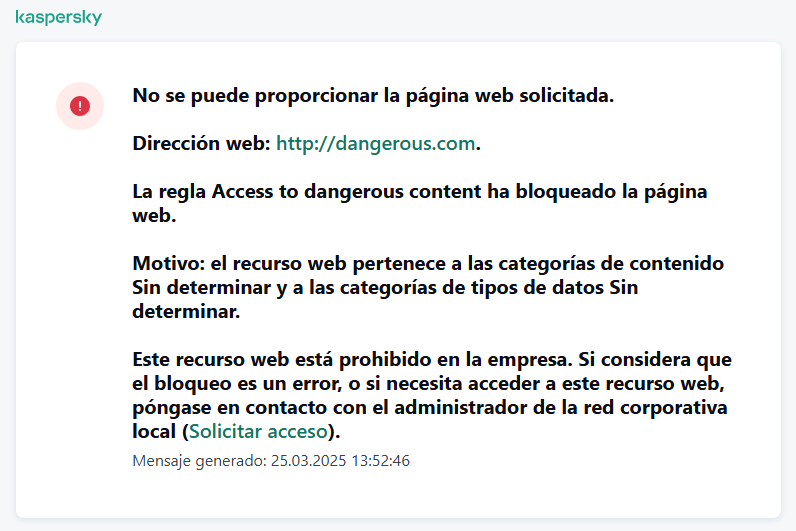Click 'el bloqueo es un error' phrase
The width and height of the screenshot is (796, 531).
point(237,384)
